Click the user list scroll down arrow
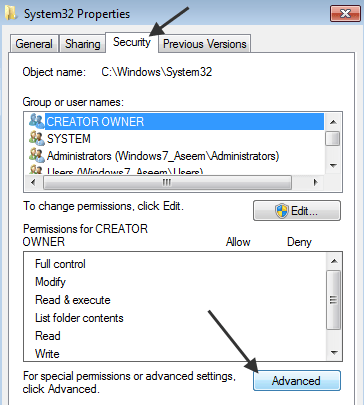Screen dimensions: 364x405 (333, 165)
